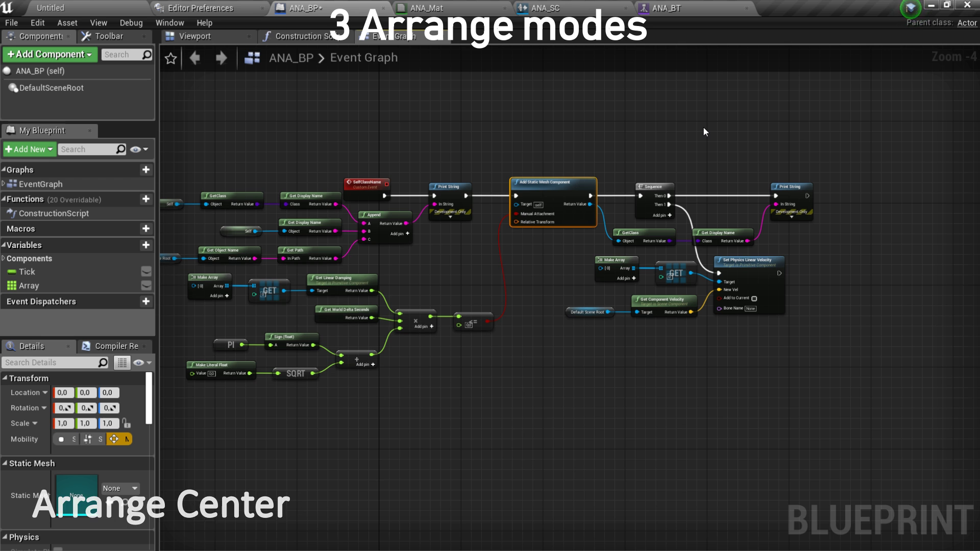Open the Window menu
980x551 pixels.
pyautogui.click(x=169, y=22)
